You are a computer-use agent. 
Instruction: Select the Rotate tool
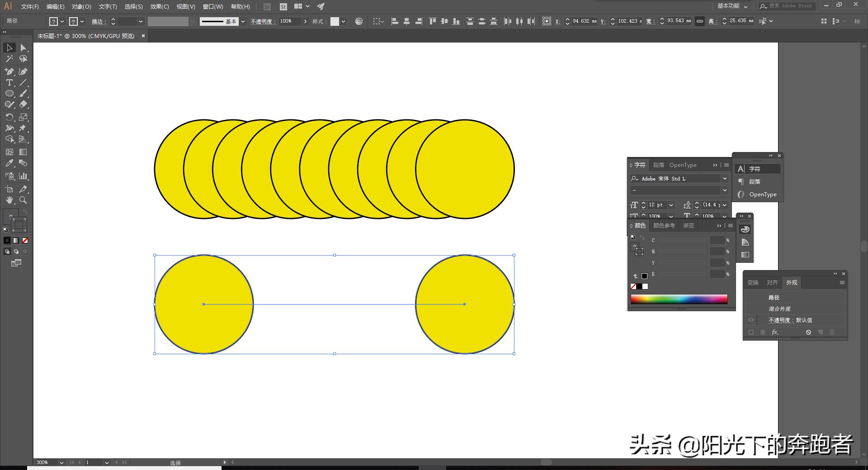(9, 117)
